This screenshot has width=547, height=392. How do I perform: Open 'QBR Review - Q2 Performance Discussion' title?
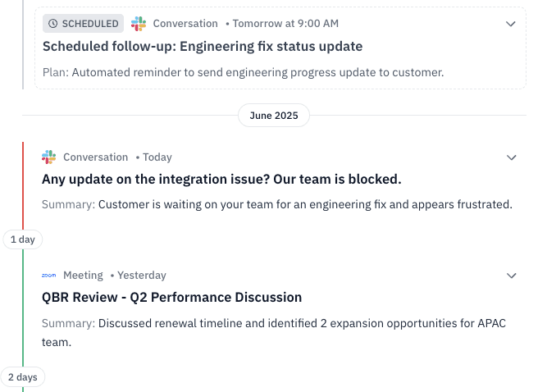(172, 297)
